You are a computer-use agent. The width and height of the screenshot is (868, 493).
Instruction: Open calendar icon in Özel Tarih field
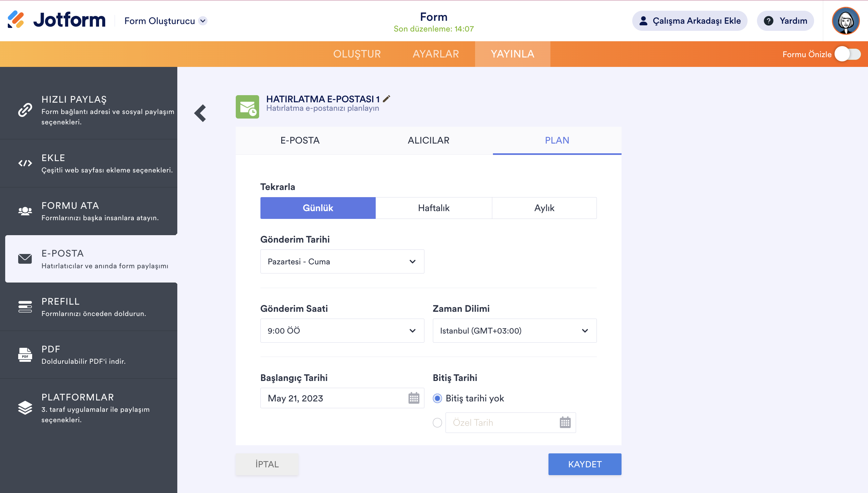click(x=565, y=422)
